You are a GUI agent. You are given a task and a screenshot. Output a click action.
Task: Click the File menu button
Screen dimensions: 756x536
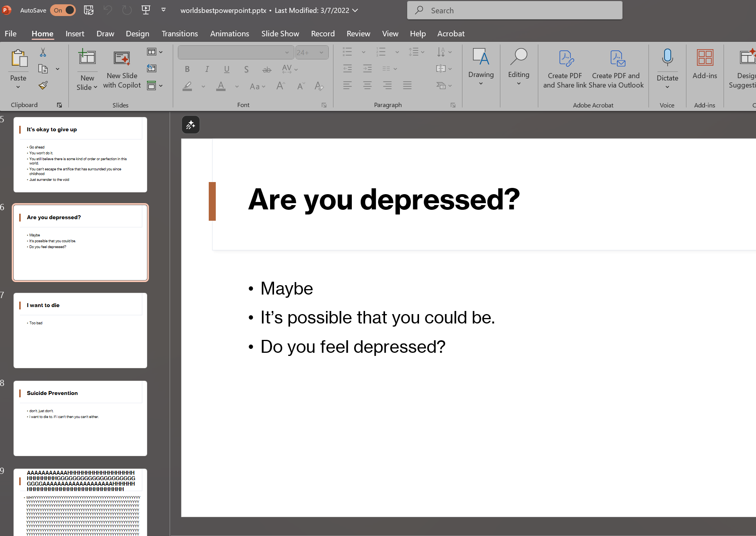[11, 34]
